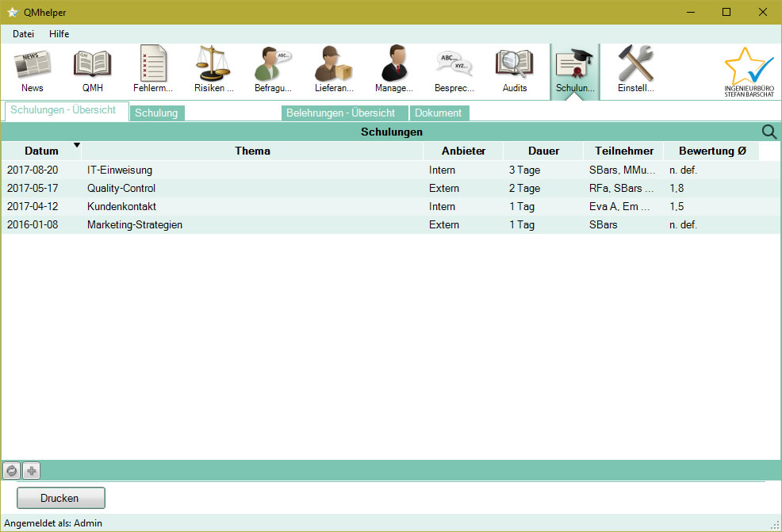The width and height of the screenshot is (782, 532).
Task: Click the plus icon to add training
Action: click(31, 471)
